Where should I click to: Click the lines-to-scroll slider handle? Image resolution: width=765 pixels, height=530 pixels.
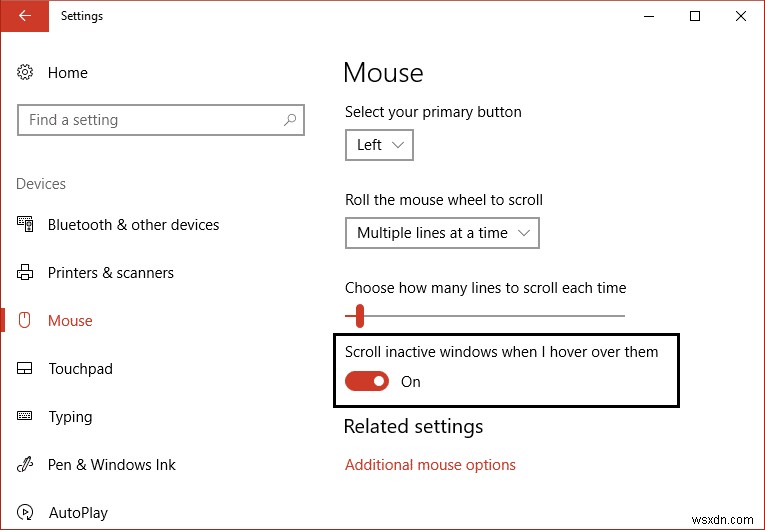pyautogui.click(x=359, y=316)
